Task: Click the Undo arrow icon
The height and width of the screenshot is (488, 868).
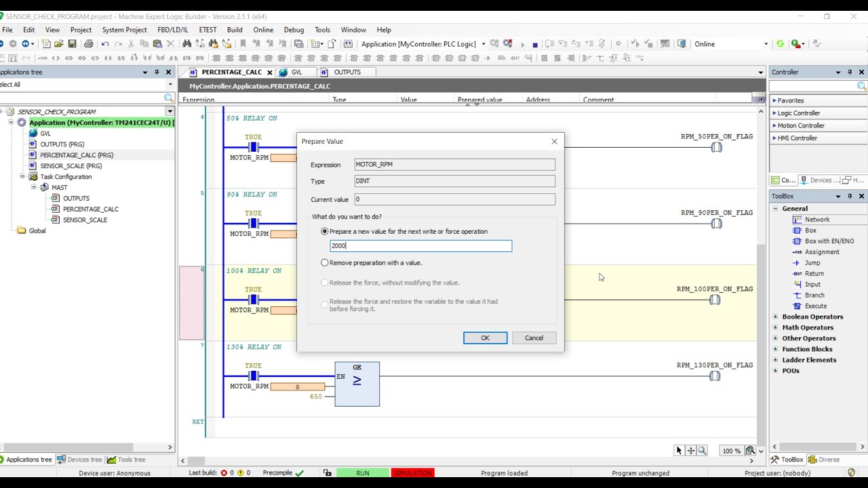Action: coord(105,44)
